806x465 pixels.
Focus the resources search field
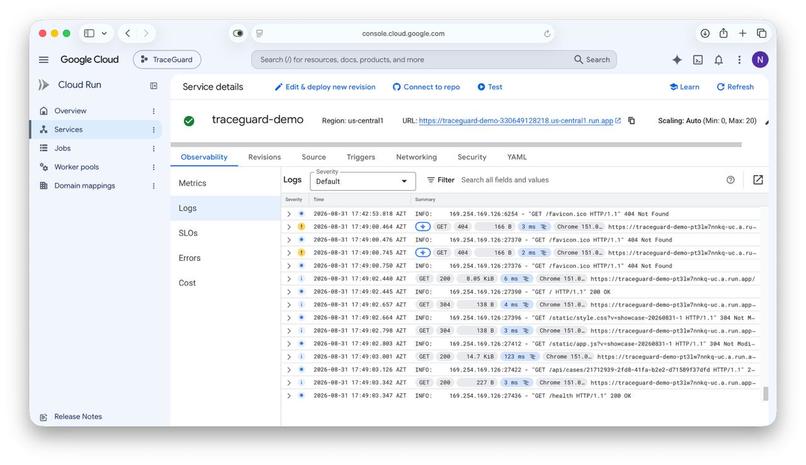tap(414, 60)
